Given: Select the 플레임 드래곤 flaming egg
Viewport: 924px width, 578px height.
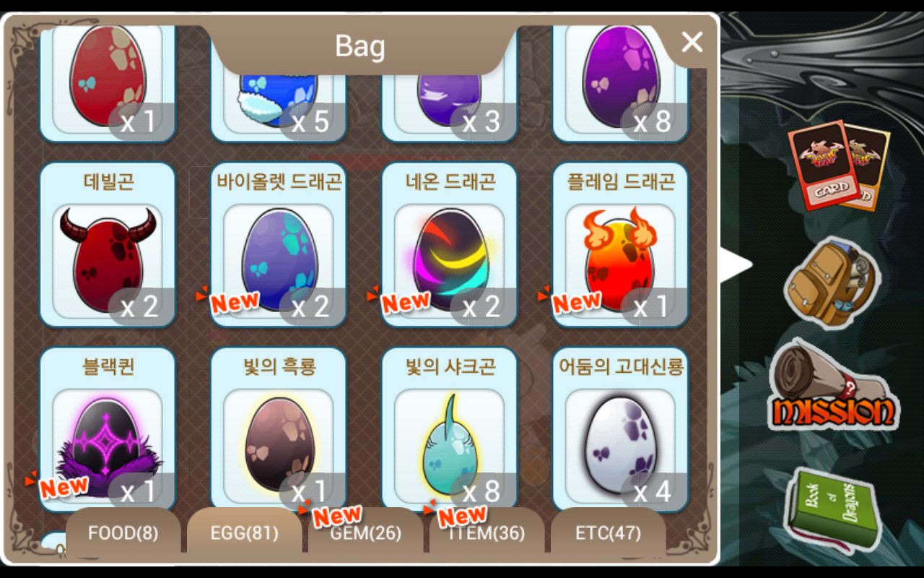Looking at the screenshot, I should (620, 245).
